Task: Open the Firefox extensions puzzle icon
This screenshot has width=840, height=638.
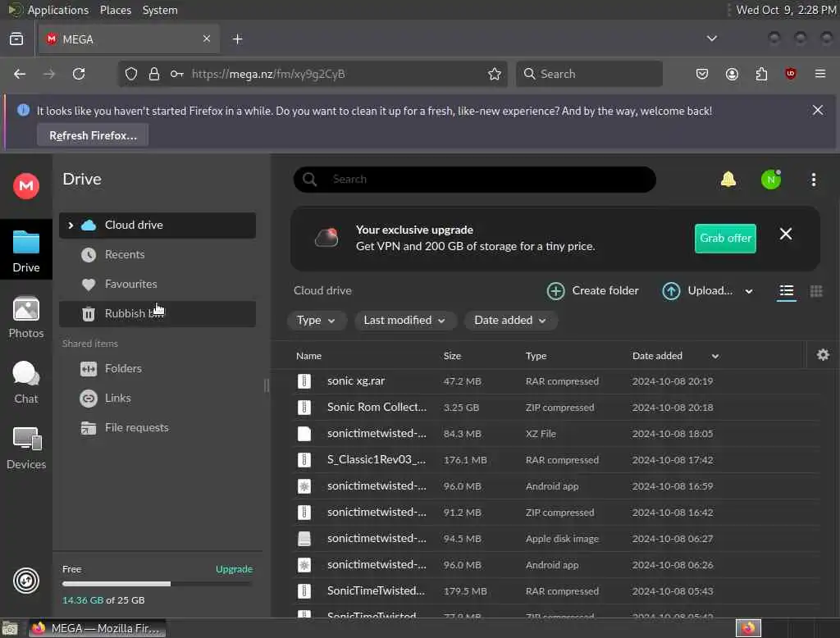Action: point(761,74)
